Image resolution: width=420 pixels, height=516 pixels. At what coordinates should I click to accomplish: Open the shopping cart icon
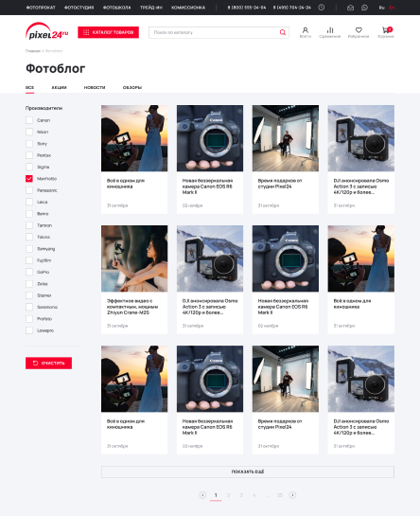[x=385, y=30]
